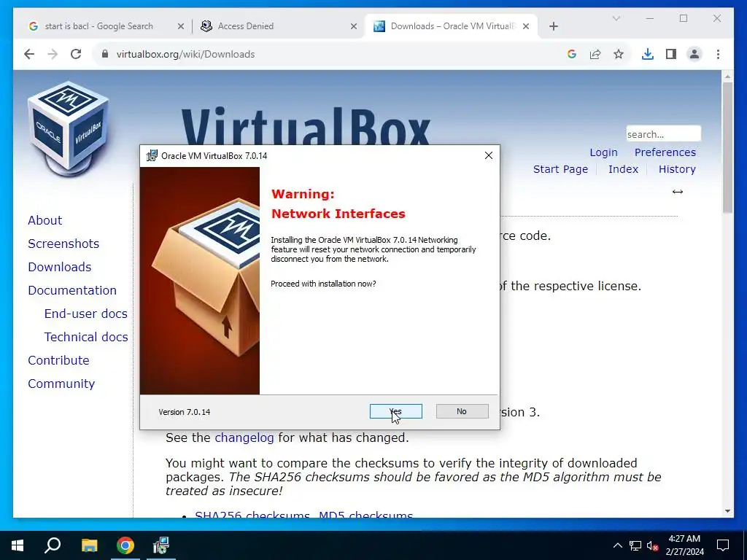
Task: Open Community in the sidebar
Action: [61, 384]
